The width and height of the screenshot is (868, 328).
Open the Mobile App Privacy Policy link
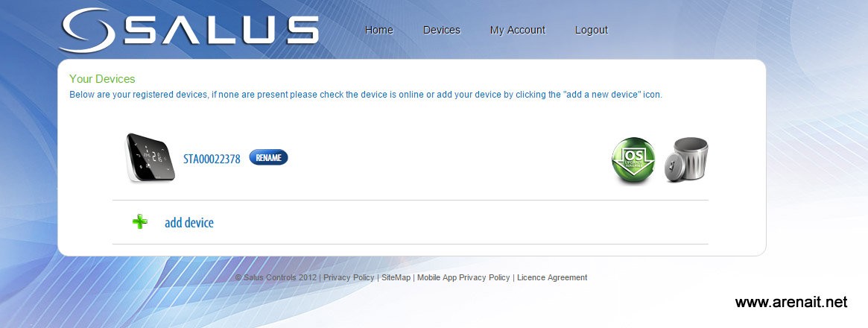(463, 277)
